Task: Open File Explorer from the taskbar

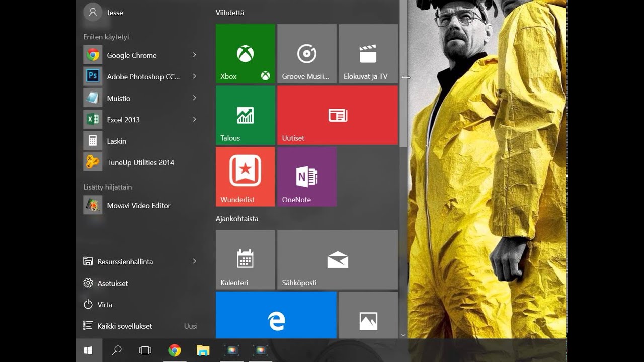Action: pos(203,350)
